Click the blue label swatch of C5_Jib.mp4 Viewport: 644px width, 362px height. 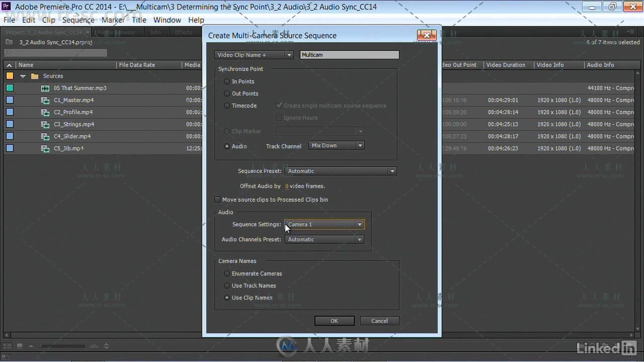pos(10,148)
